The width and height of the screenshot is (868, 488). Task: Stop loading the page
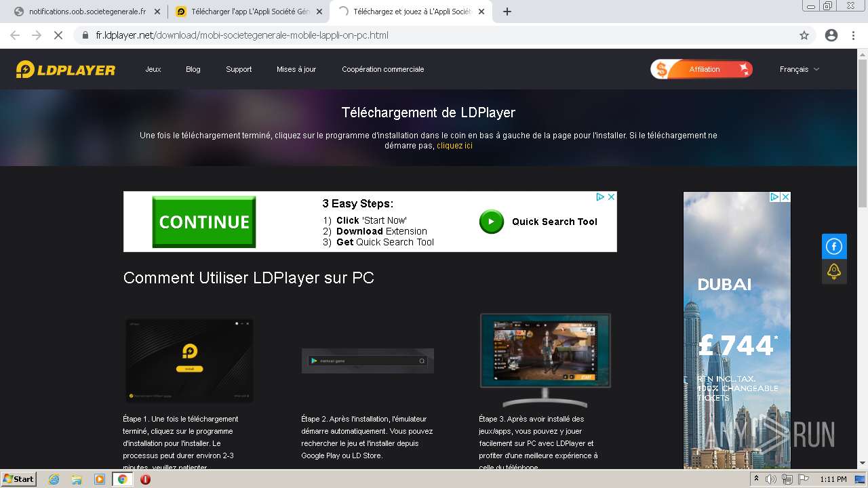pos(58,35)
